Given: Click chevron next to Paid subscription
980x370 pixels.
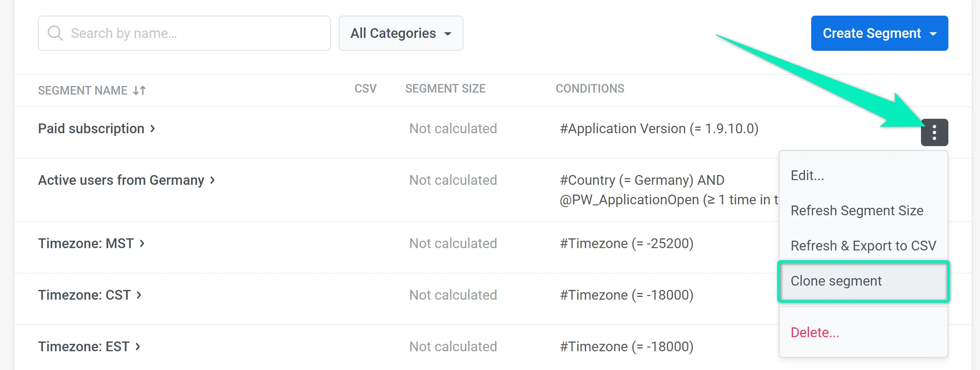Looking at the screenshot, I should tap(153, 129).
